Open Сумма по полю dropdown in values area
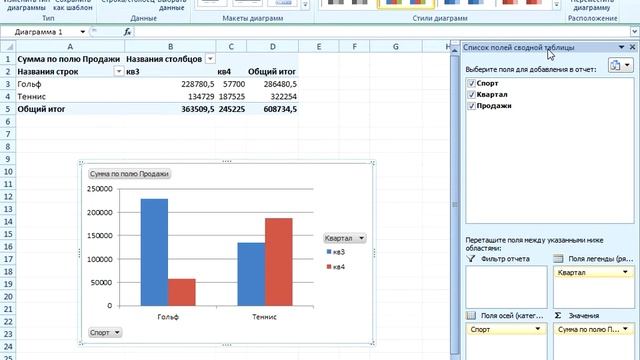Viewport: 640px width, 360px height. [625, 329]
